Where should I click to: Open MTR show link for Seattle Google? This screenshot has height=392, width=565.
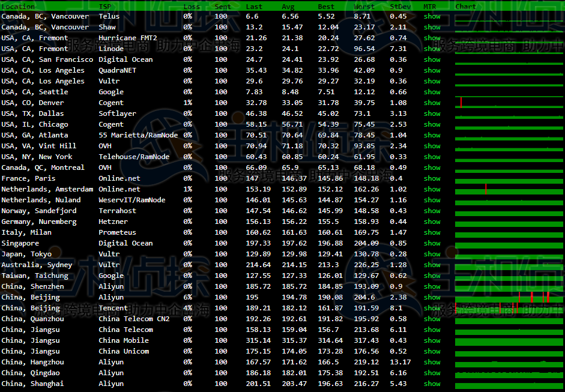click(x=432, y=92)
